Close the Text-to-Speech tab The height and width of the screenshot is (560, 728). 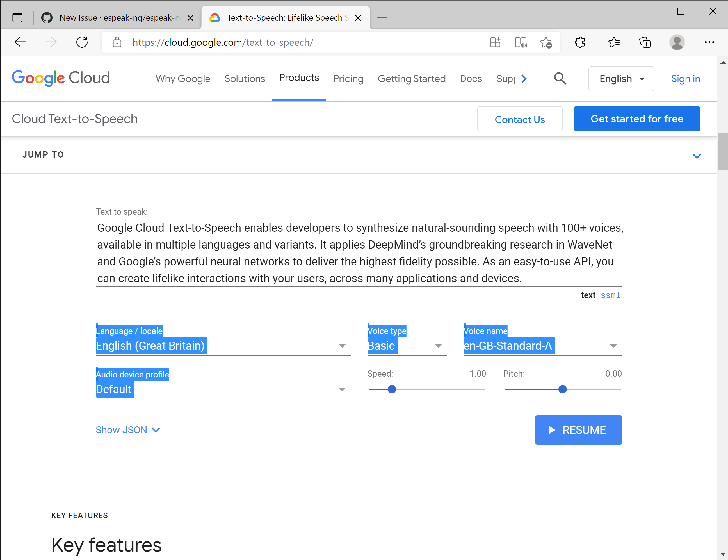[x=358, y=18]
